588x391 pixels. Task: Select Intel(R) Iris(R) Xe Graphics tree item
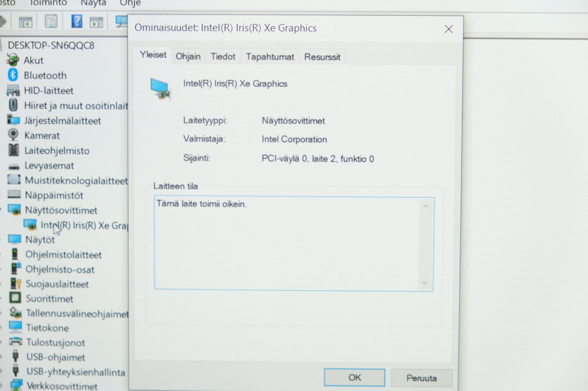click(x=84, y=225)
